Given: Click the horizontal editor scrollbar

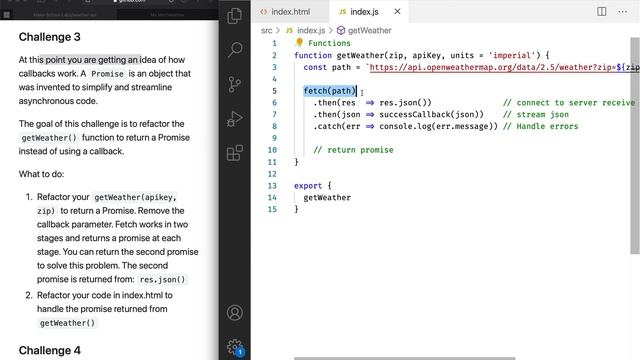Looking at the screenshot, I should (404, 358).
